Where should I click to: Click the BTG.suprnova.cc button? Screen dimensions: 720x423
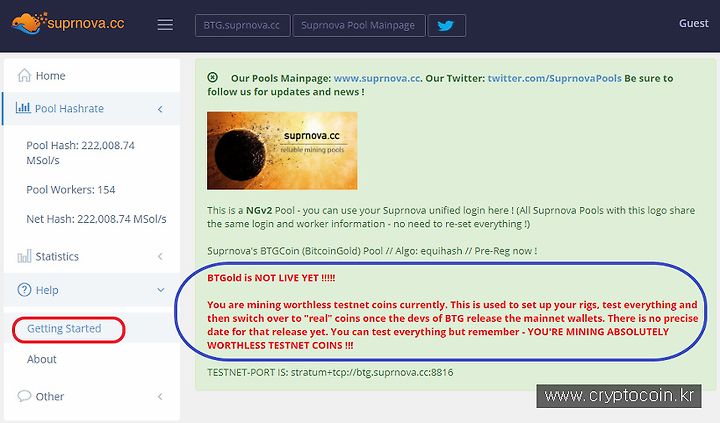tap(242, 25)
